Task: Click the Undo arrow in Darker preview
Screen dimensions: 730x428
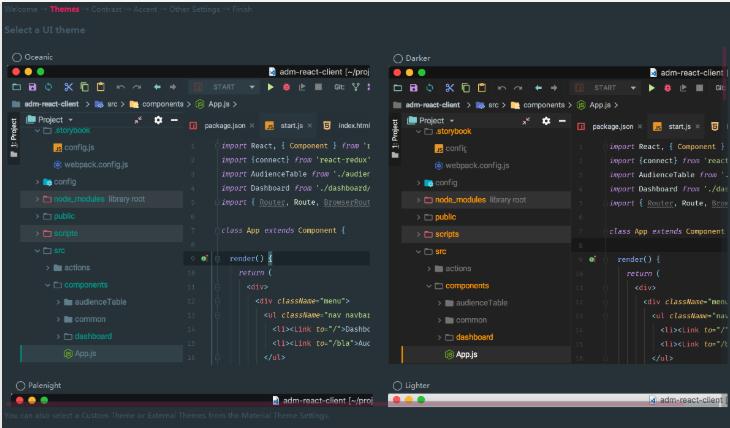Action: click(x=501, y=88)
